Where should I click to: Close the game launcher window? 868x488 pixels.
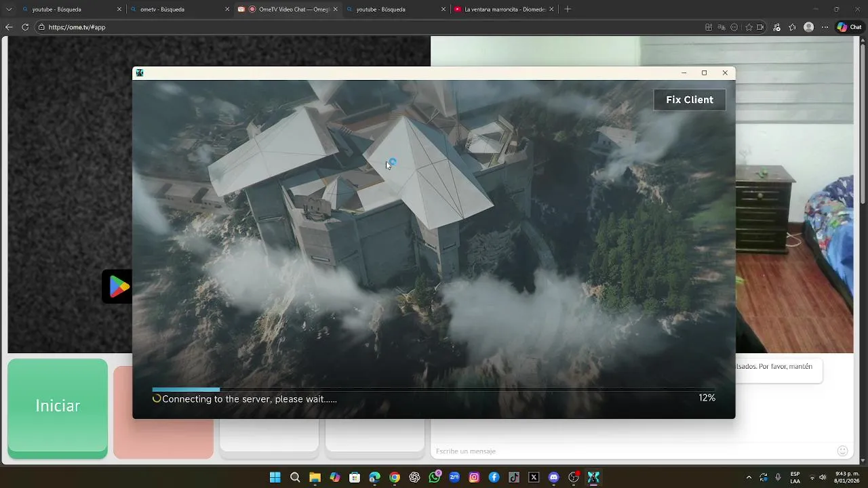(x=725, y=73)
